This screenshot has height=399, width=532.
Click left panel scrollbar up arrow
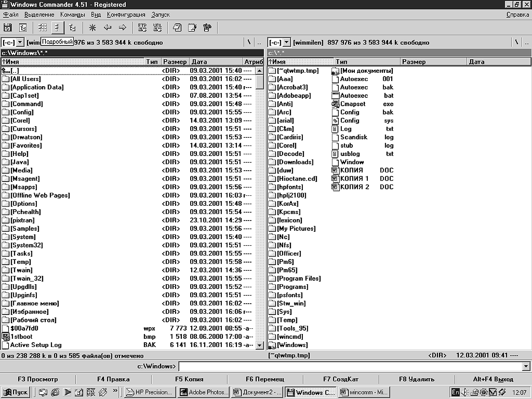tap(260, 71)
